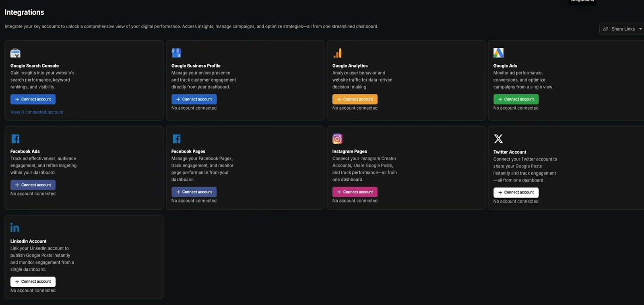644x305 pixels.
Task: Connect account under Facebook Ads
Action: pos(33,185)
